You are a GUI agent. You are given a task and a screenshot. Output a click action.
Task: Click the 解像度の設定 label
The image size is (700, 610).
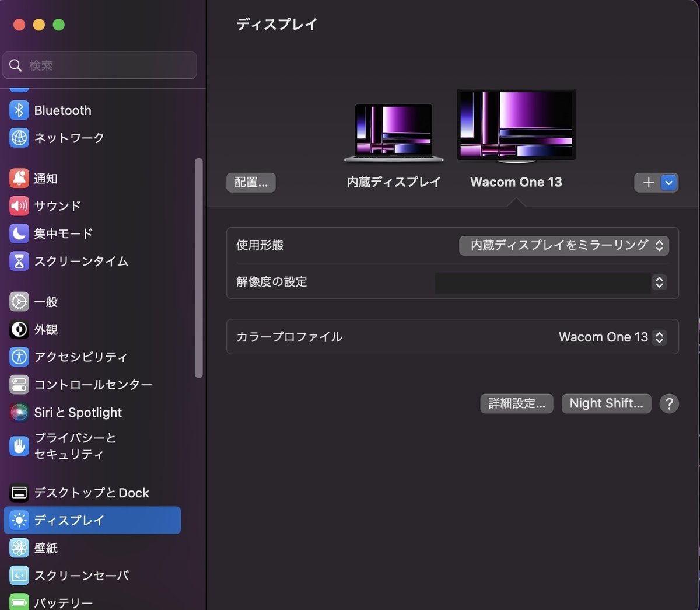point(271,282)
